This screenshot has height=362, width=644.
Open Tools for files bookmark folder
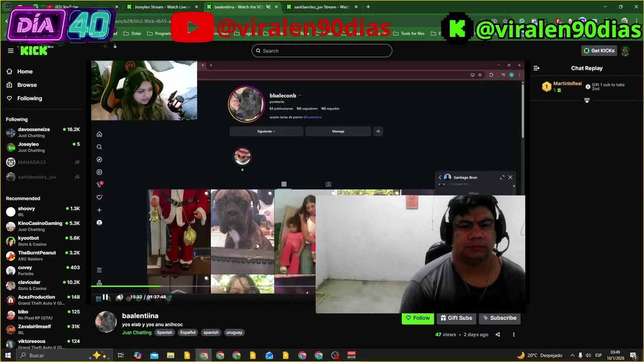click(409, 34)
